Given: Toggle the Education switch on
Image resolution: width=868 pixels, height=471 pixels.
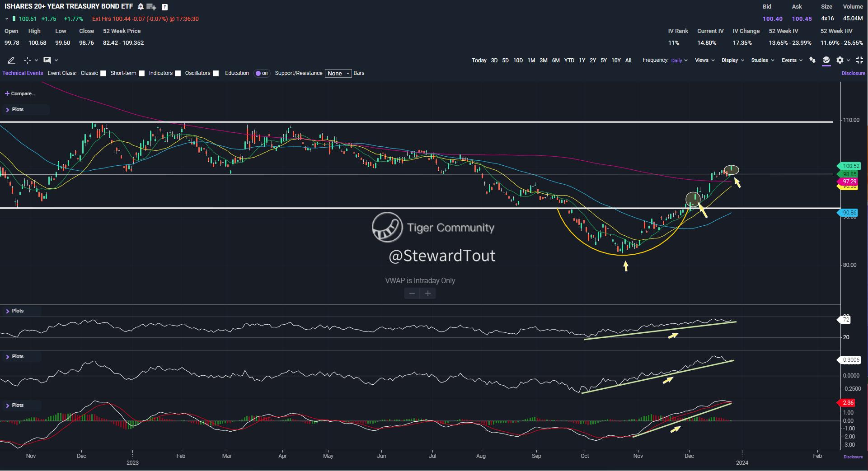Looking at the screenshot, I should pyautogui.click(x=262, y=73).
